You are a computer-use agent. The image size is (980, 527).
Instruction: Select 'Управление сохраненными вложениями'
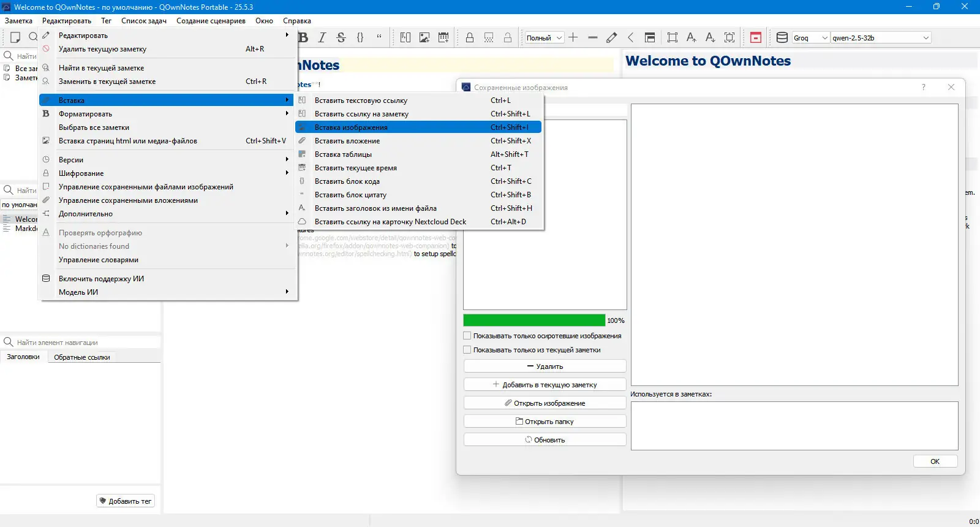click(168, 200)
